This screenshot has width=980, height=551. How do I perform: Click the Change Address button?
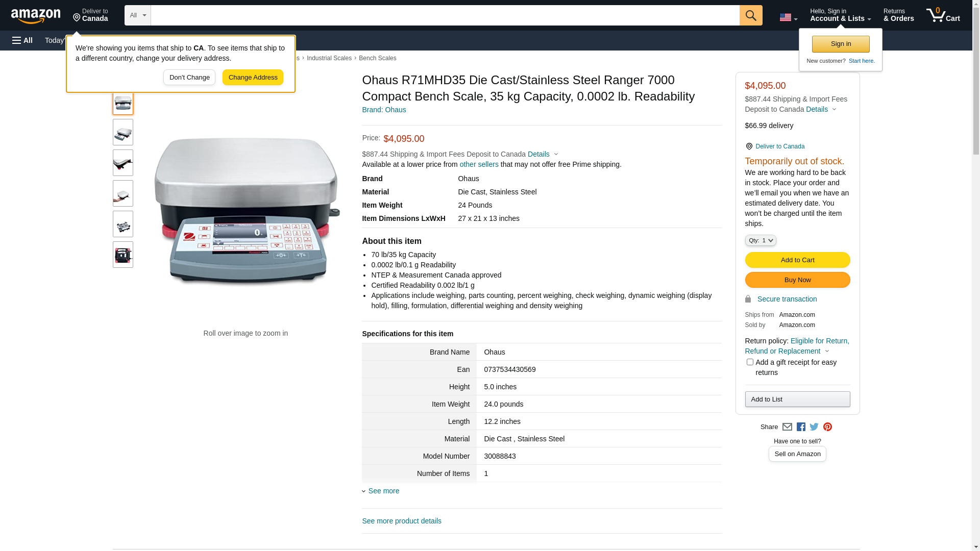pyautogui.click(x=253, y=78)
